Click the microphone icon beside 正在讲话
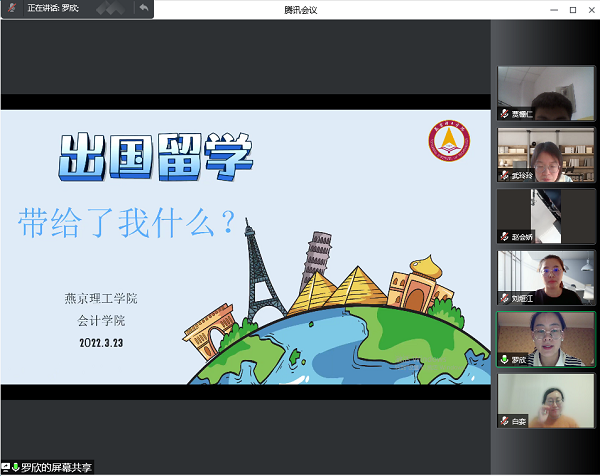Screen dimensions: 600x476 coord(13,8)
